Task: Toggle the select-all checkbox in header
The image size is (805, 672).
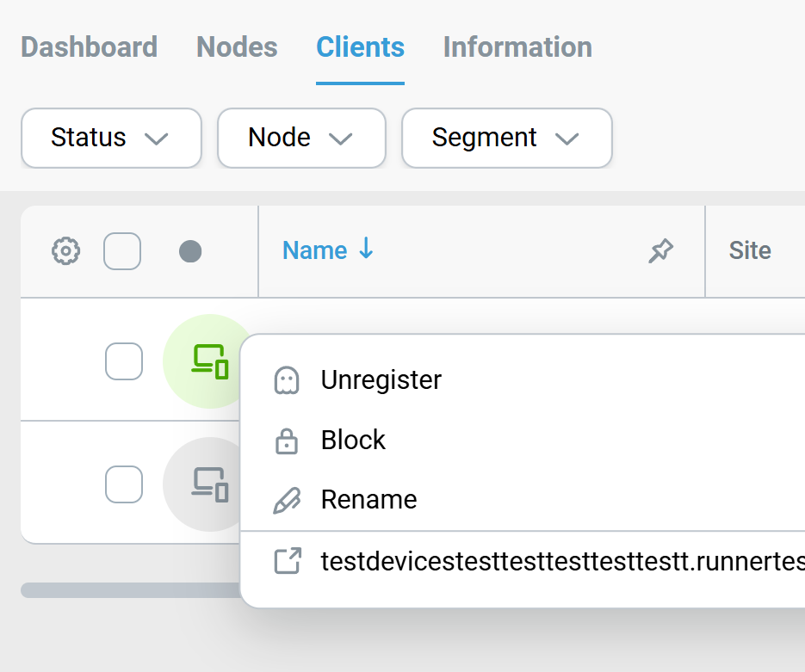Action: click(x=122, y=251)
